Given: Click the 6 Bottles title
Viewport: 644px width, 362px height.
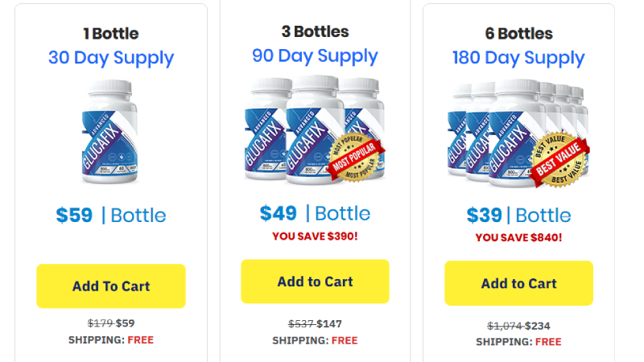Looking at the screenshot, I should click(x=518, y=34).
